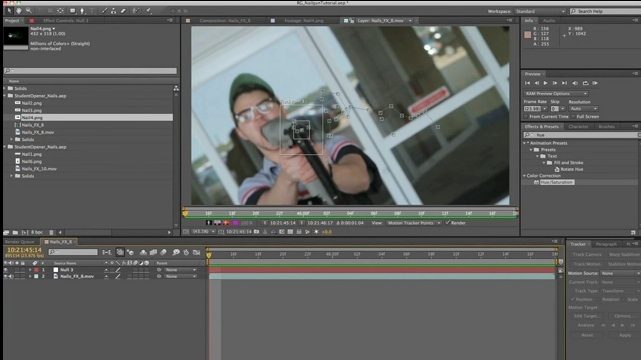Viewport: 641px width, 360px height.
Task: Select the Zoom magnifier tool
Action: 29,11
